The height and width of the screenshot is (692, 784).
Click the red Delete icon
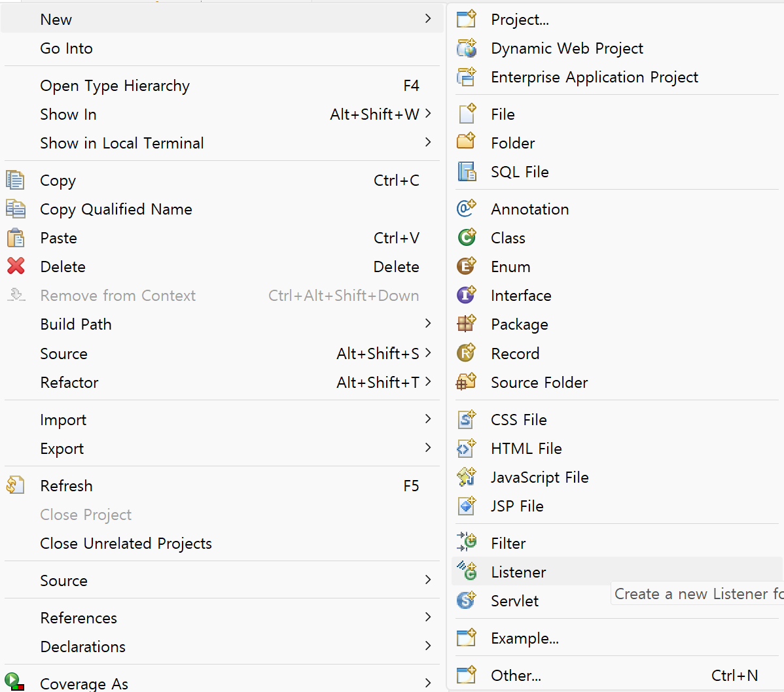(16, 266)
